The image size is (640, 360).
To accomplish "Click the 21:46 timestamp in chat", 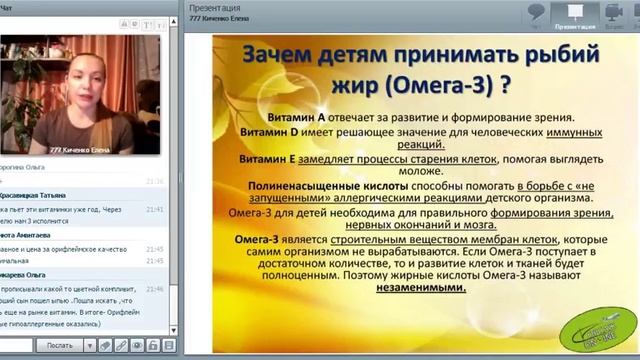I will point(155,289).
